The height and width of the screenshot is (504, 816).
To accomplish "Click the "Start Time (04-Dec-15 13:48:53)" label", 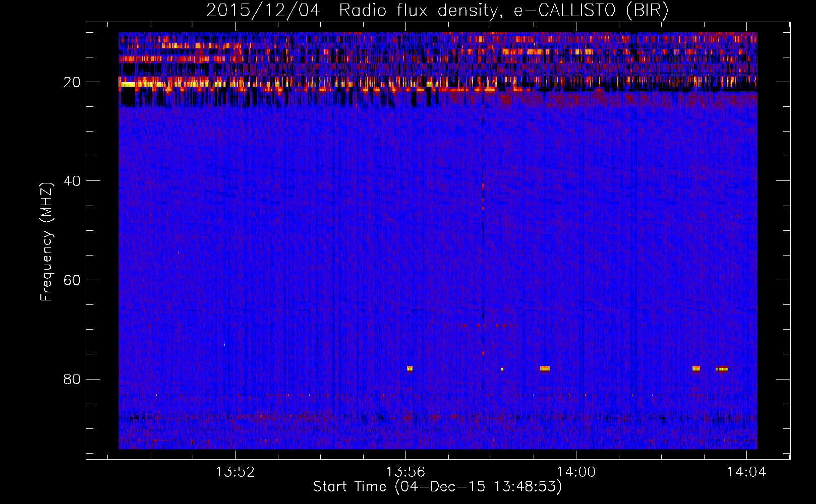I will [437, 487].
